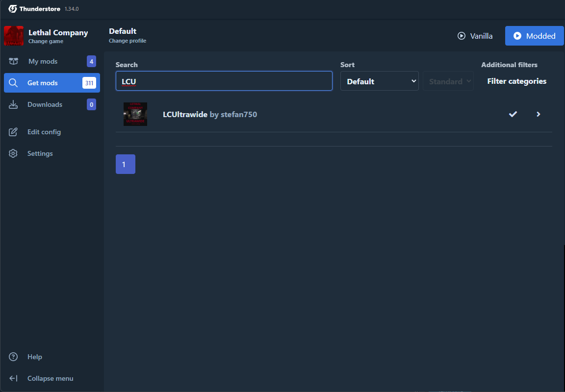Open Settings page
The image size is (565, 392).
(x=52, y=153)
